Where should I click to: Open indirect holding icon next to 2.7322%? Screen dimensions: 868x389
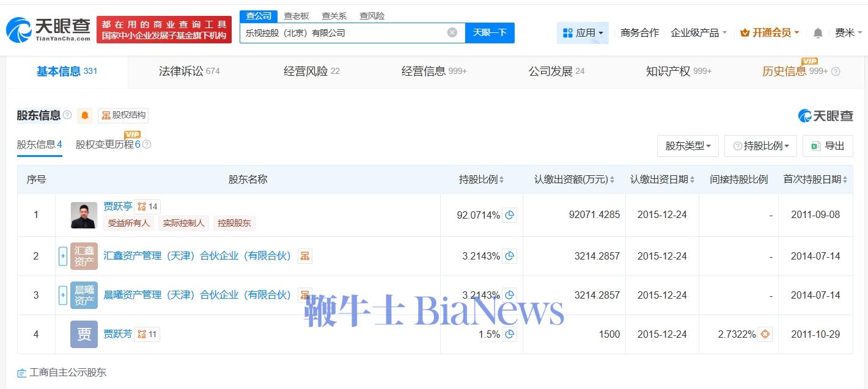point(765,334)
